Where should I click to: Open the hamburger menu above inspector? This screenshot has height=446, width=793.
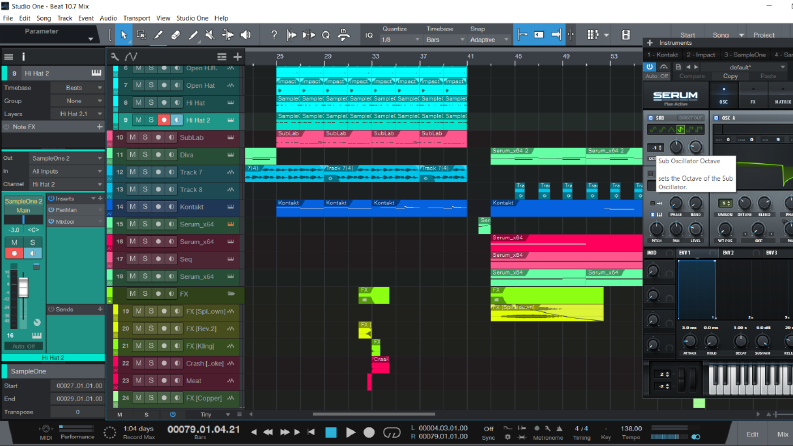9,57
